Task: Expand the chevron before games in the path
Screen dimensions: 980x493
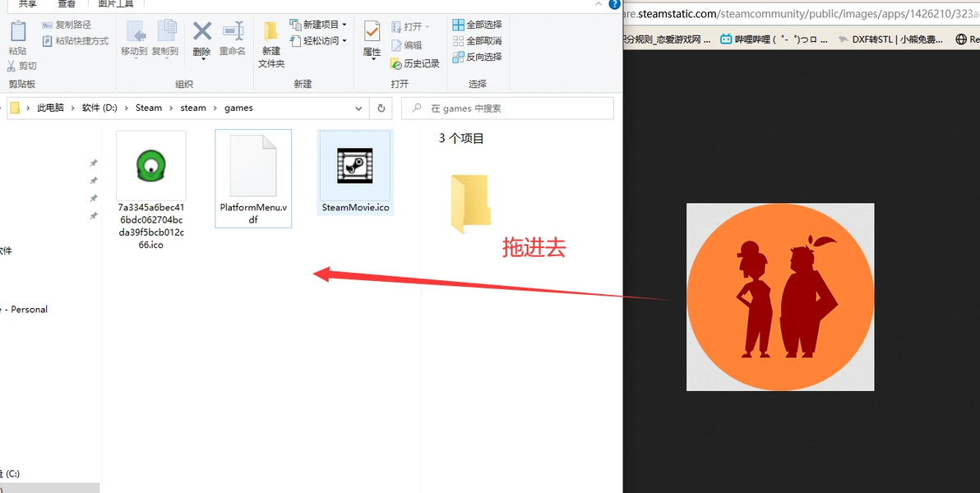Action: pos(215,108)
